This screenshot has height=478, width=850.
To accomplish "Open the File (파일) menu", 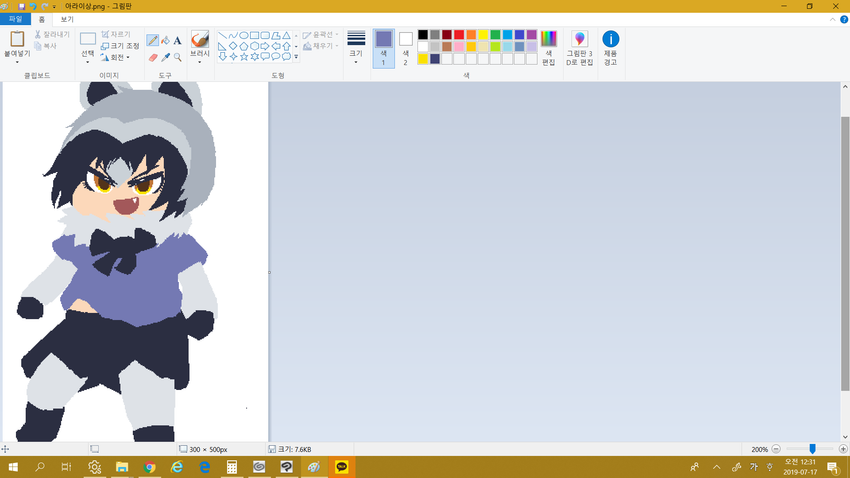I will (x=15, y=20).
